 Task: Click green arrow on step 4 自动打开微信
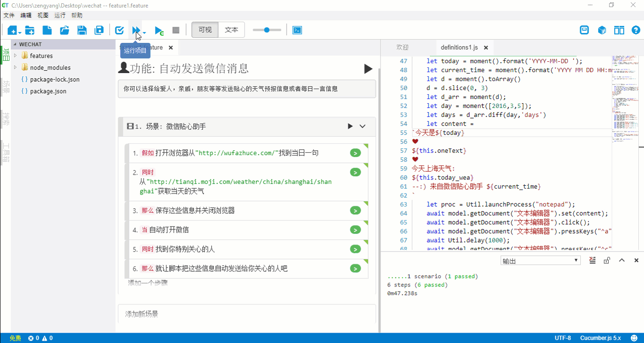(x=355, y=230)
